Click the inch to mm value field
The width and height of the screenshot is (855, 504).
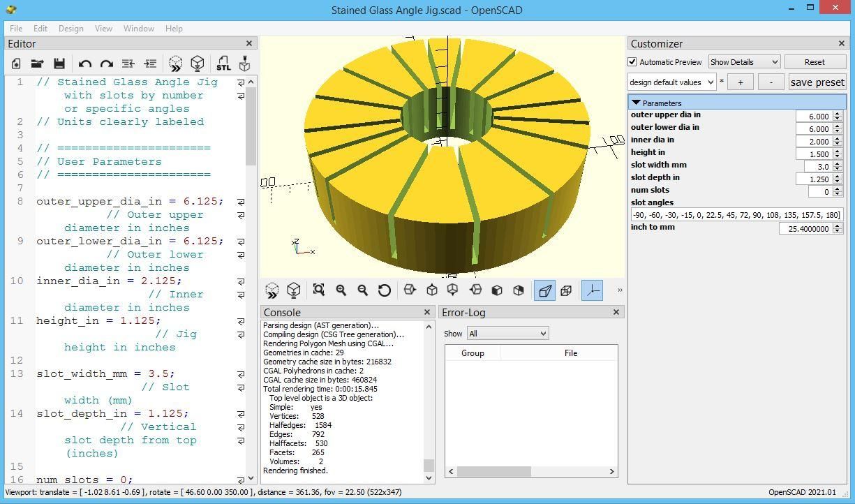(805, 228)
